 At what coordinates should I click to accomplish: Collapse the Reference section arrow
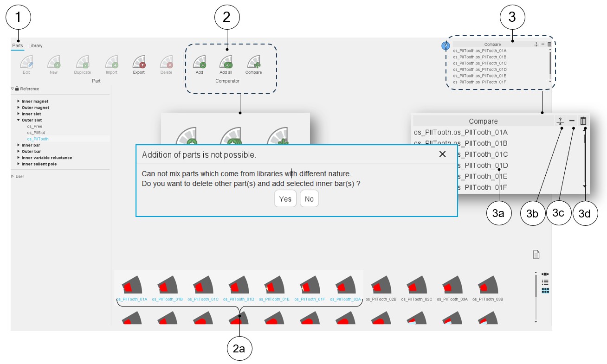point(13,89)
